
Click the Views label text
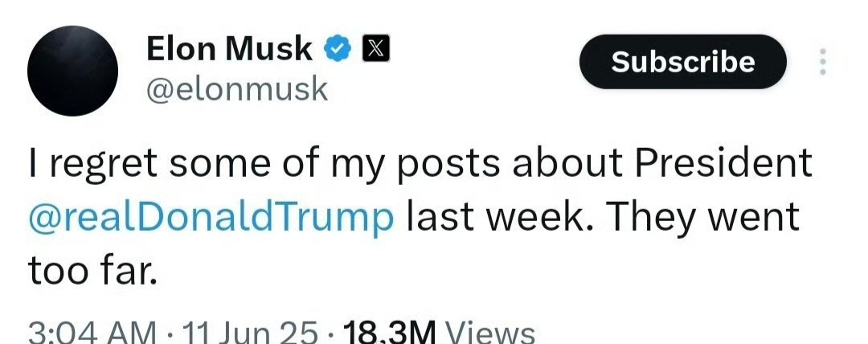coord(490,333)
